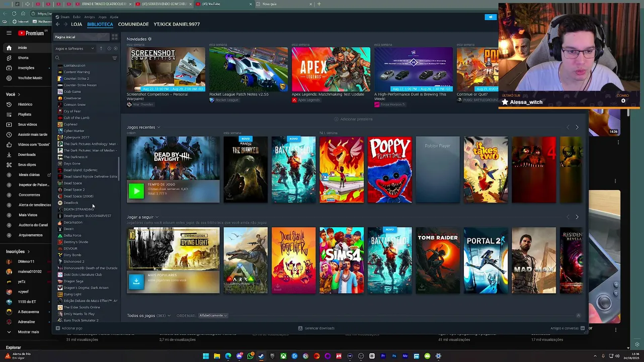Open Portal 2 game cover
Screen dimensions: 644x362
486,260
